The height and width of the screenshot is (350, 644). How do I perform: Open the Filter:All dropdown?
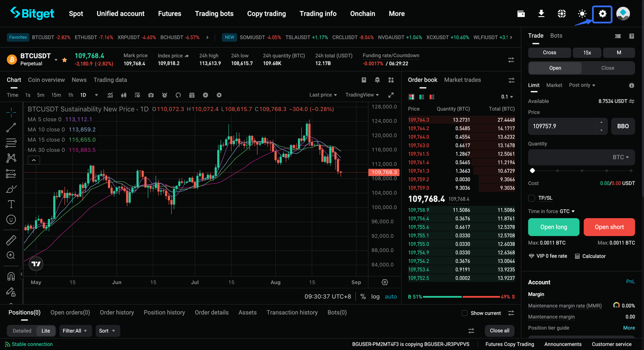[75, 331]
